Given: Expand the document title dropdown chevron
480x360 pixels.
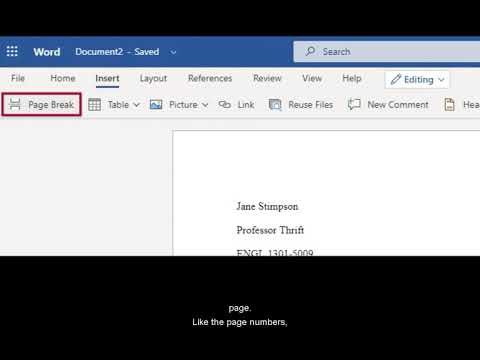Looking at the screenshot, I should point(173,52).
